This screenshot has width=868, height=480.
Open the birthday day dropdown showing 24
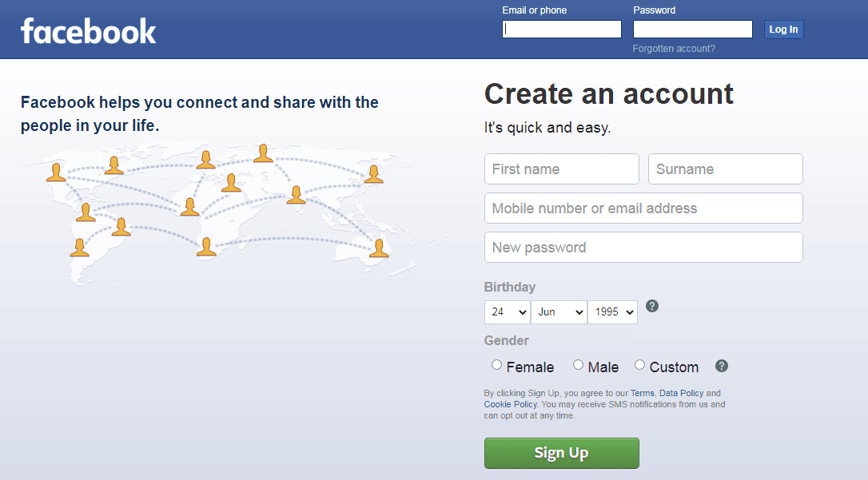pyautogui.click(x=507, y=312)
